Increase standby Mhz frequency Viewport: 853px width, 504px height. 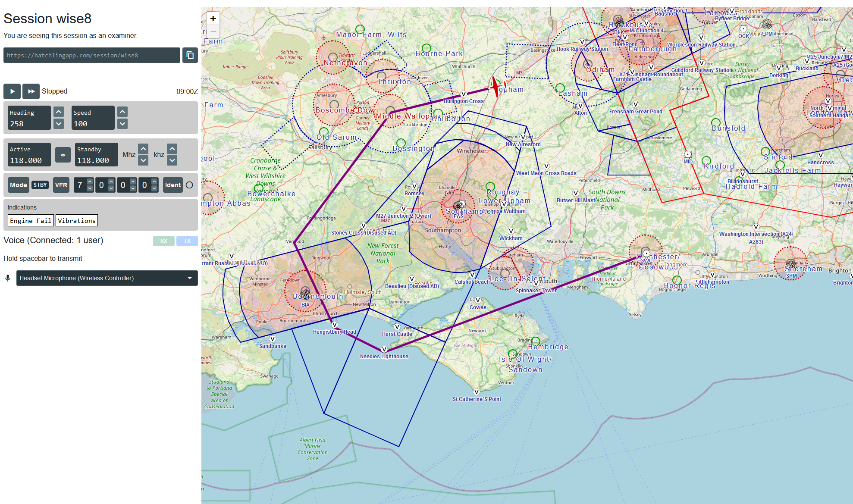click(144, 149)
